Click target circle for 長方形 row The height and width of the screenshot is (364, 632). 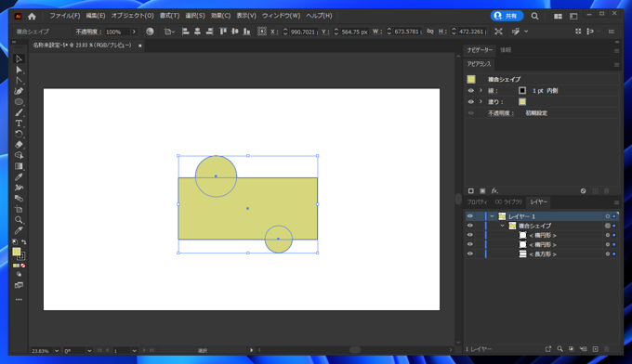tap(608, 253)
